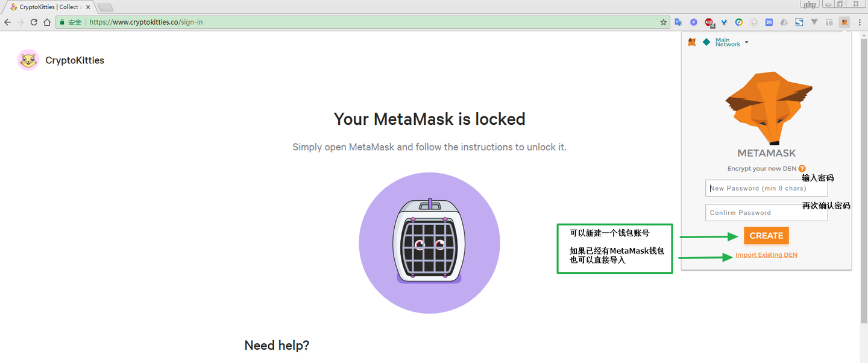This screenshot has width=868, height=363.
Task: Go to the browser home page
Action: point(47,22)
